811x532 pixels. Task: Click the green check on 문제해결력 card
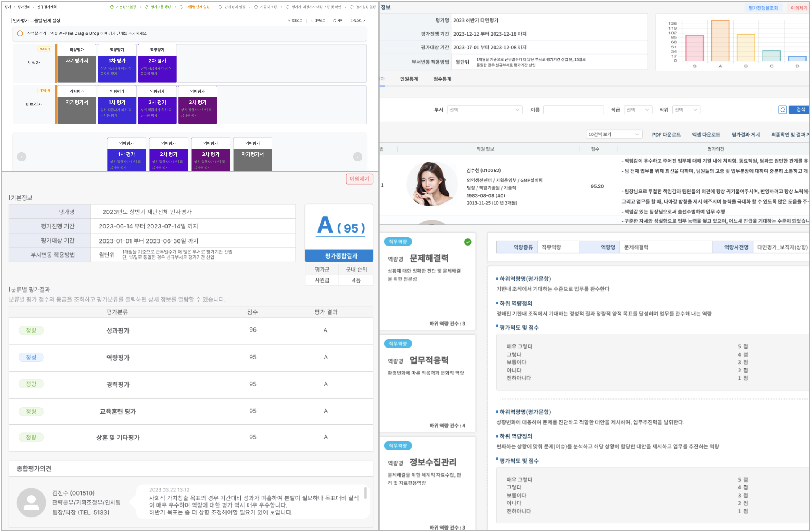click(x=467, y=242)
